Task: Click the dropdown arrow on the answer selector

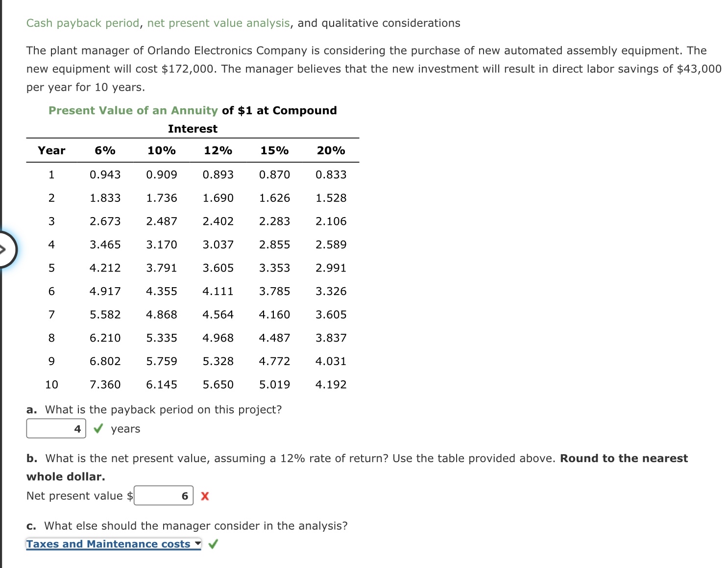Action: 197,544
